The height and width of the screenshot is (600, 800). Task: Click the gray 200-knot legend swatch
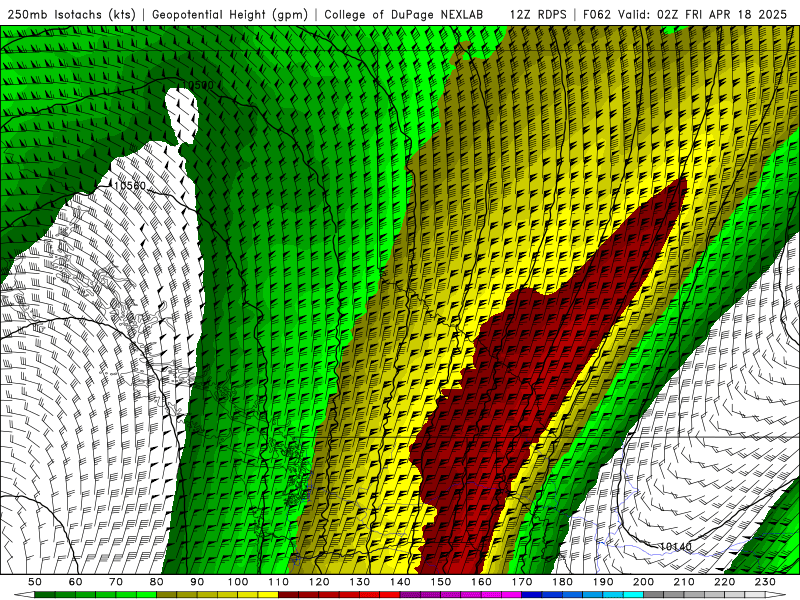(x=654, y=595)
